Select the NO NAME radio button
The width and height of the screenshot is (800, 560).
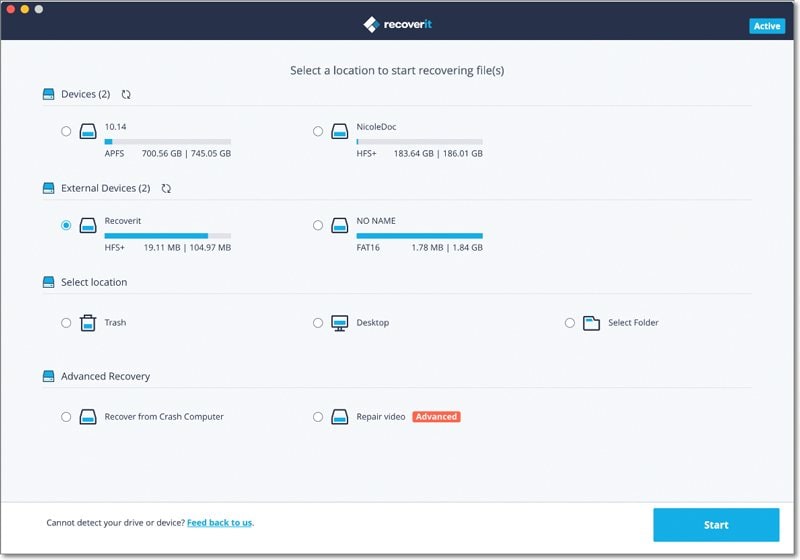(x=318, y=225)
